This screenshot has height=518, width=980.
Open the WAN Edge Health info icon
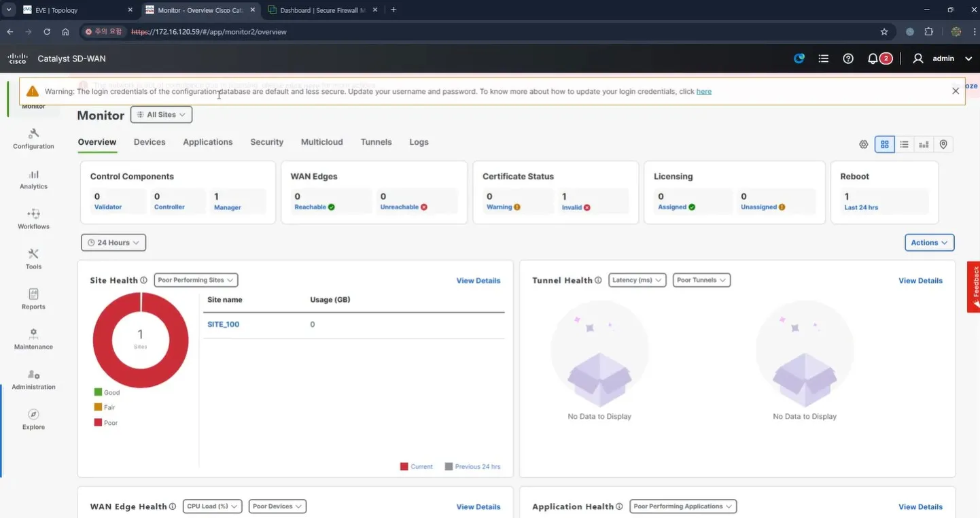(173, 506)
